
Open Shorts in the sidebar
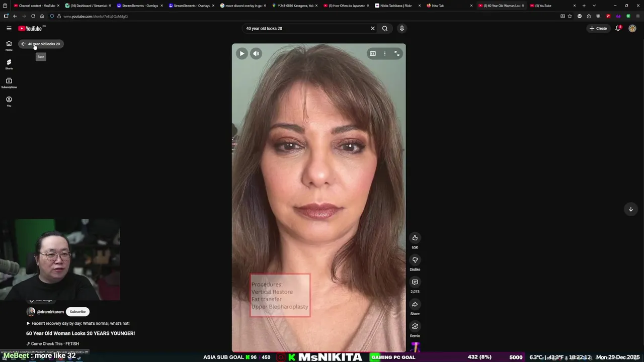tap(9, 64)
